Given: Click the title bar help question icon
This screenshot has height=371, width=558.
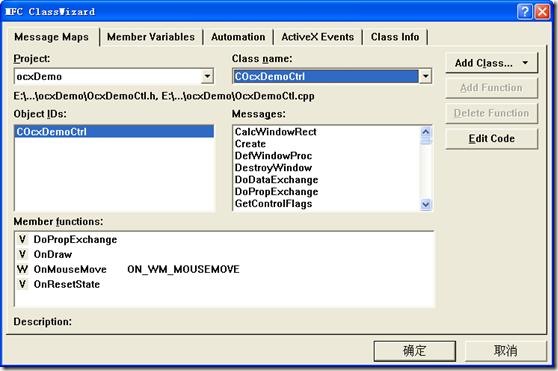Looking at the screenshot, I should (524, 12).
